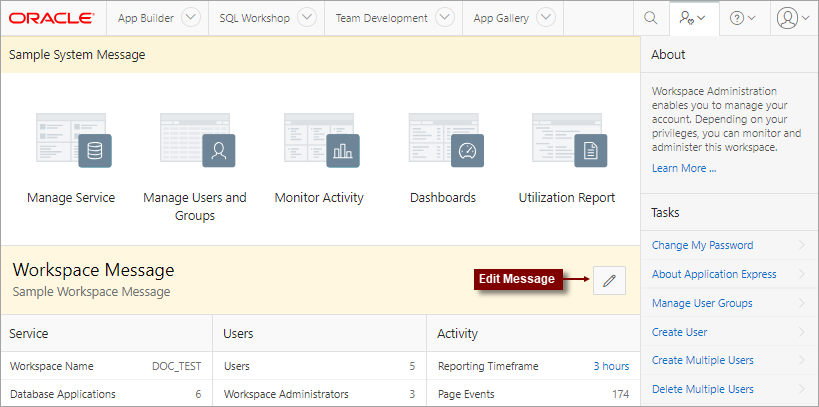Click the Service section header
The width and height of the screenshot is (819, 407).
29,333
